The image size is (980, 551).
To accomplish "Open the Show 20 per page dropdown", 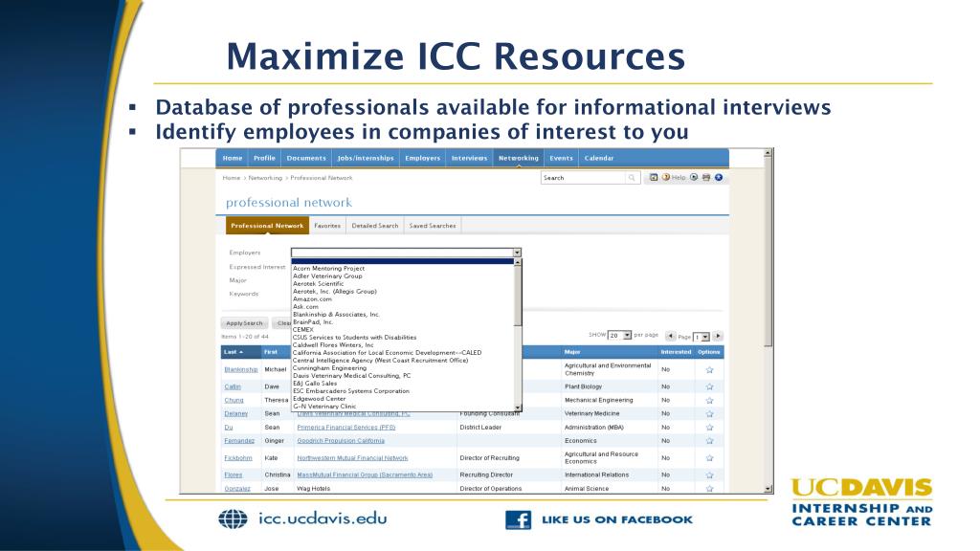I will click(627, 336).
